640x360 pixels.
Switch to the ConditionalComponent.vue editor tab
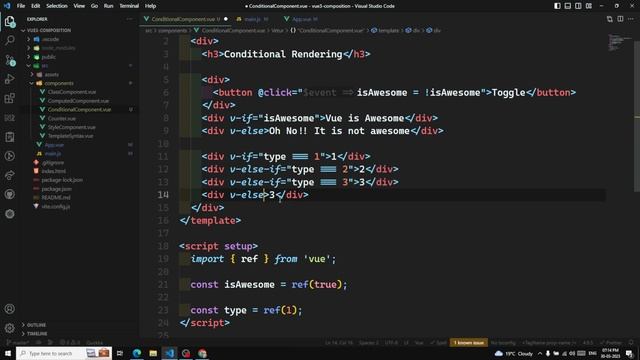[185, 19]
